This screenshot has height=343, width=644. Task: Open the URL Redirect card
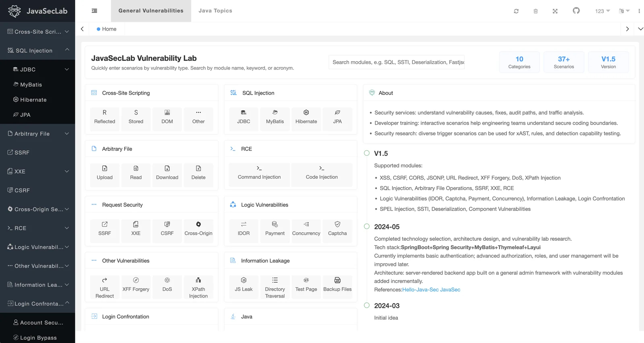click(105, 287)
